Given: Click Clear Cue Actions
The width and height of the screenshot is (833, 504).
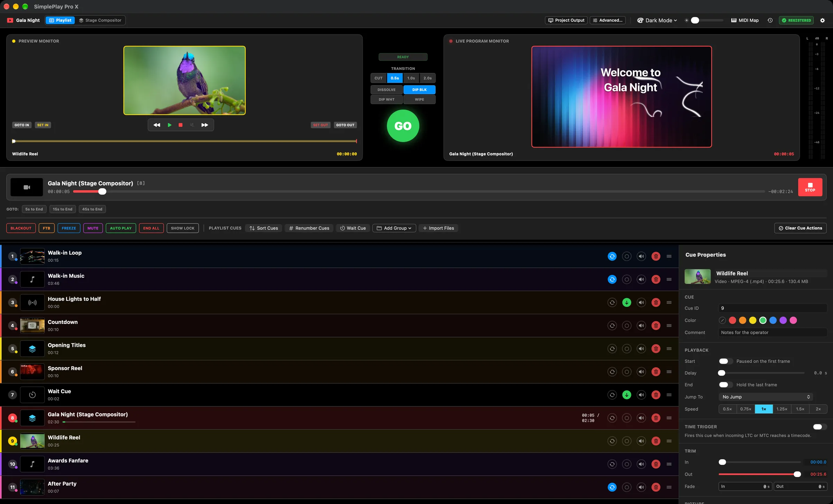Looking at the screenshot, I should (800, 228).
